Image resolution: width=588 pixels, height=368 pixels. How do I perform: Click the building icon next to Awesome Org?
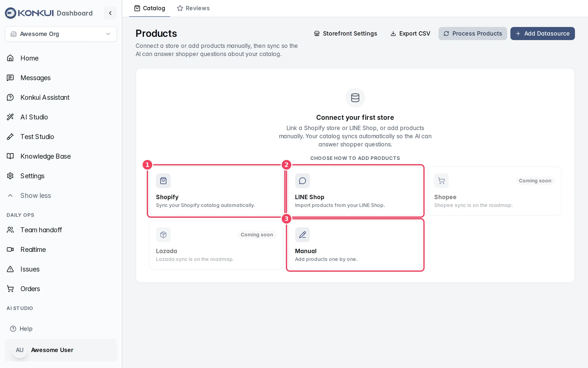13,34
